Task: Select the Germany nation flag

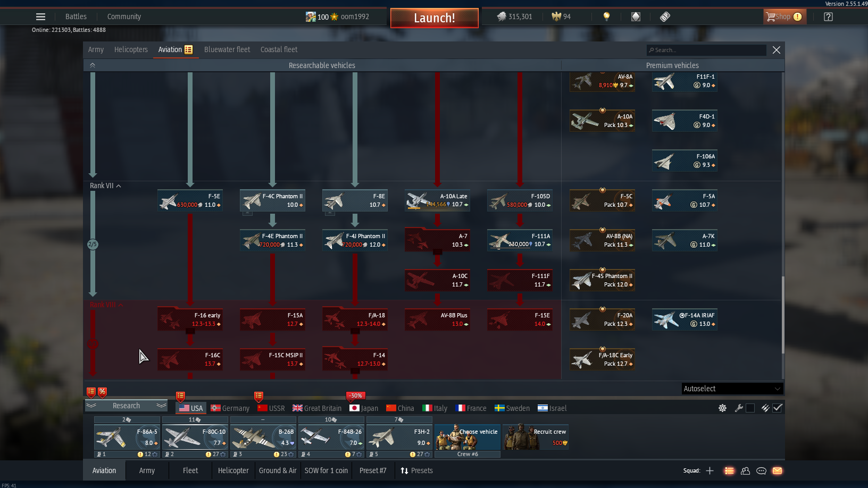Action: tap(230, 408)
